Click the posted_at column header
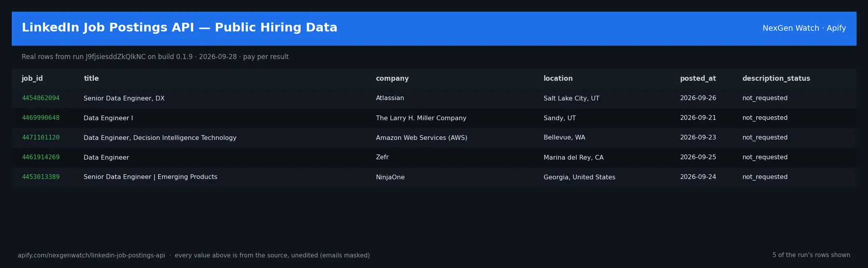Viewport: 868px width, 268px height. (698, 78)
